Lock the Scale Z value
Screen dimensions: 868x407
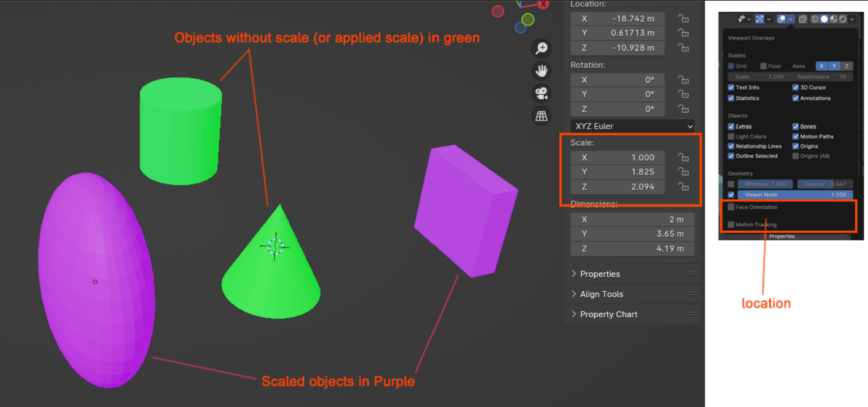(684, 187)
